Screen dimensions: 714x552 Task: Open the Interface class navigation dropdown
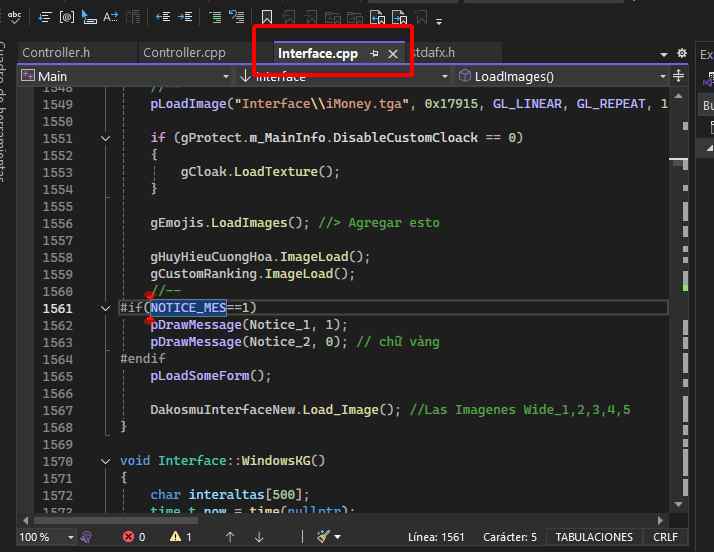[345, 77]
